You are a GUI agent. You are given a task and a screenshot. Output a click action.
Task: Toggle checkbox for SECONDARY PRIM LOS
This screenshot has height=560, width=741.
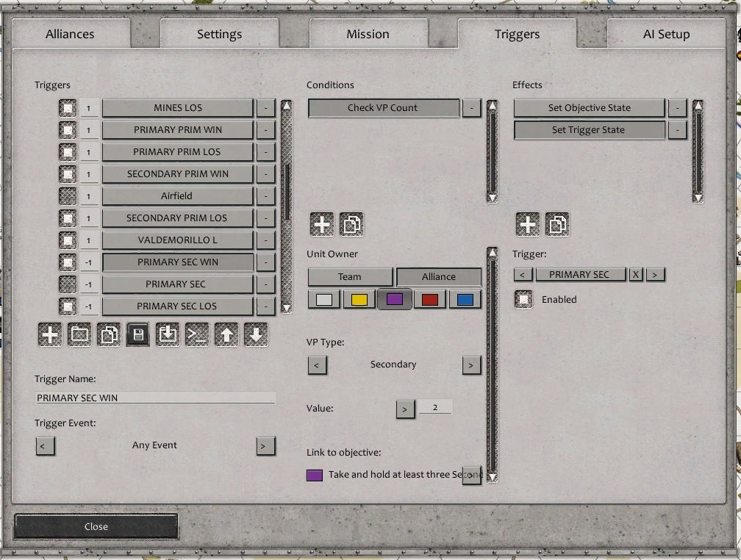point(68,218)
